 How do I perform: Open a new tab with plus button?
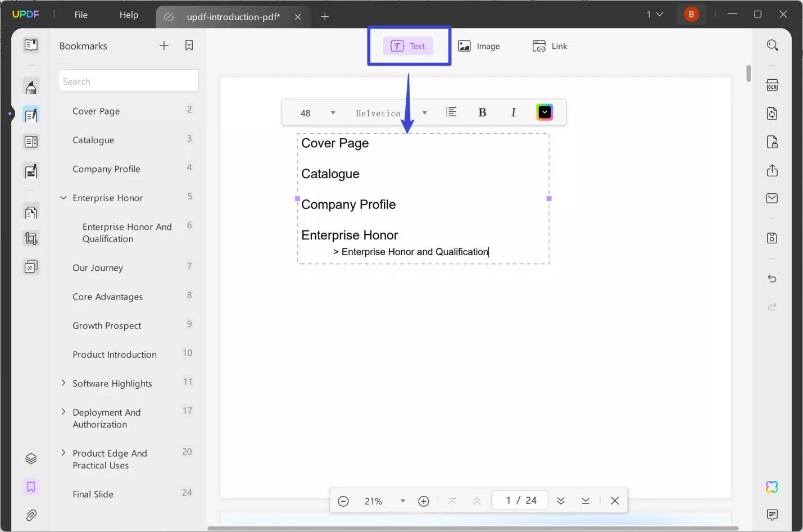click(325, 17)
